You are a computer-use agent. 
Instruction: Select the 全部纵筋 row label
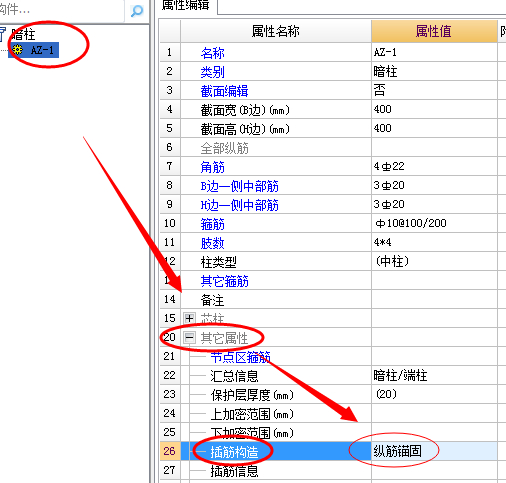point(224,148)
